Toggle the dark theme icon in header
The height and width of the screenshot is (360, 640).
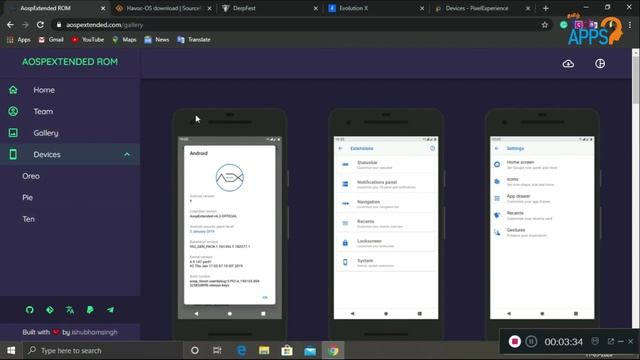coord(600,64)
